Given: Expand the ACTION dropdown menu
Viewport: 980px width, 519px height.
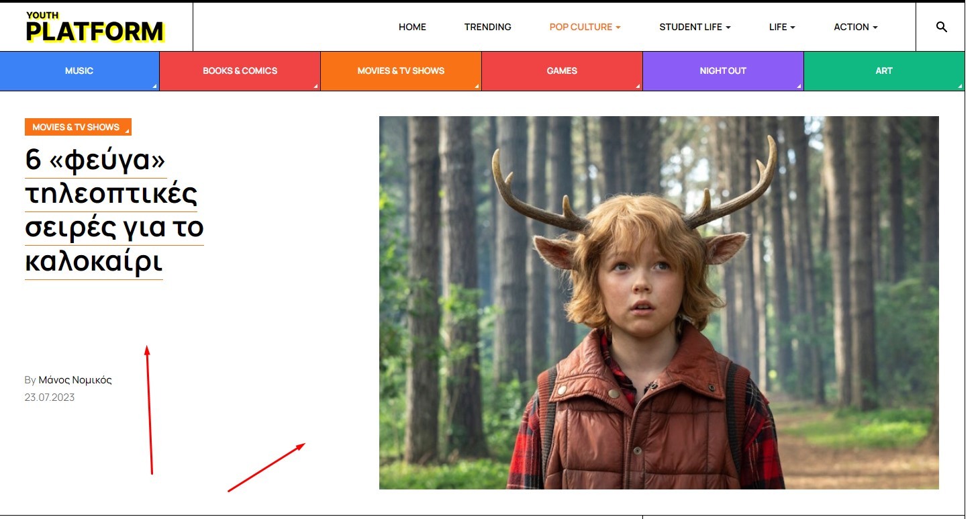Looking at the screenshot, I should tap(855, 27).
